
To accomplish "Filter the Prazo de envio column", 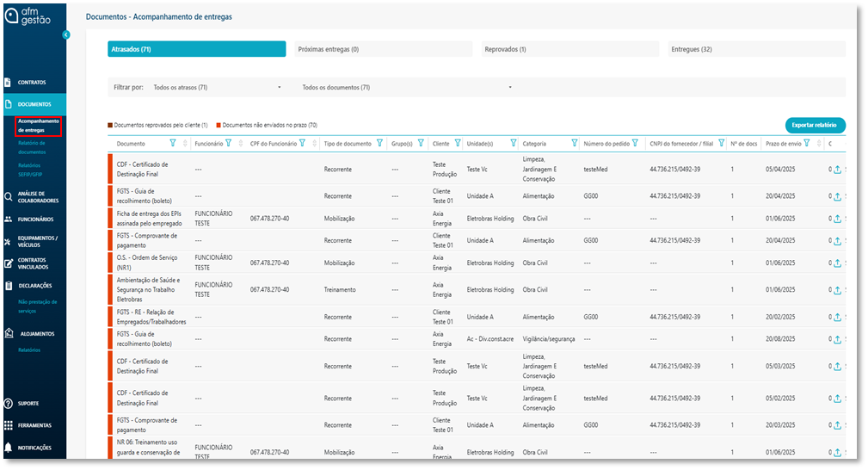I will click(x=809, y=144).
